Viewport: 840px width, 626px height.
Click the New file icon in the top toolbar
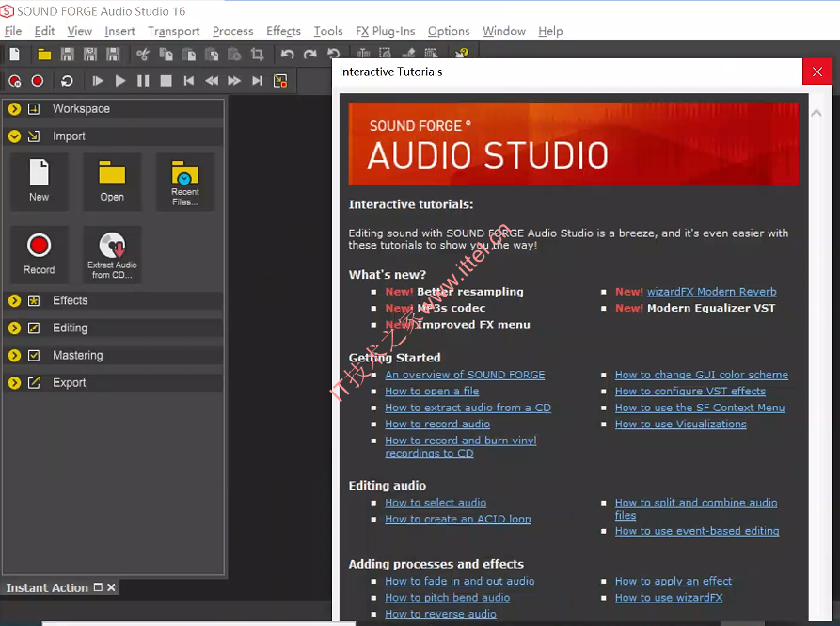(x=14, y=55)
